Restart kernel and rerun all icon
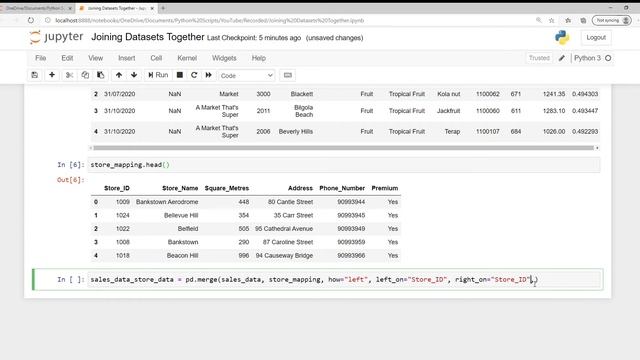The height and width of the screenshot is (360, 640). tap(209, 75)
